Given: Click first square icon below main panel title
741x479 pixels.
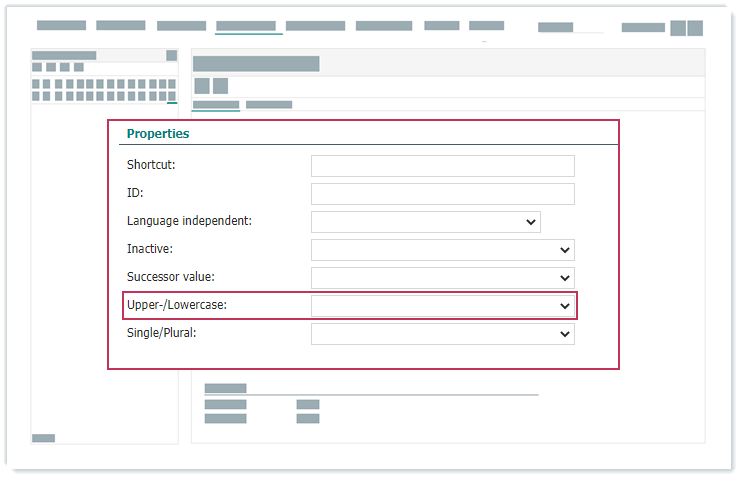Looking at the screenshot, I should click(201, 86).
